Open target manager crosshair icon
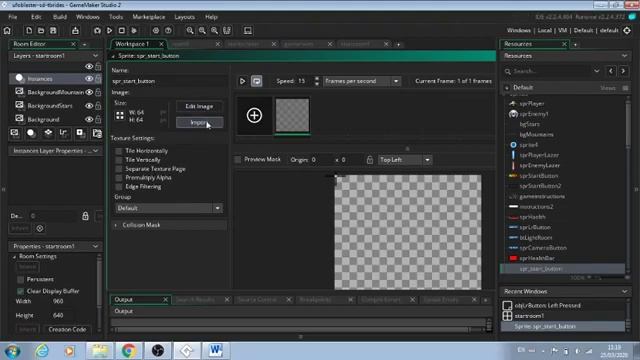640x360 pixels. (x=627, y=31)
